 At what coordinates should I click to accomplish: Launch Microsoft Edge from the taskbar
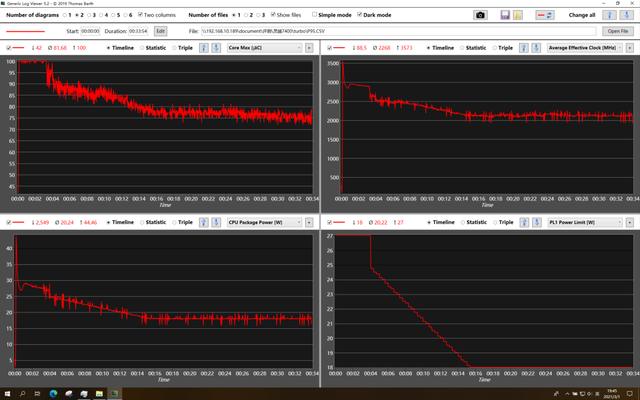53,394
